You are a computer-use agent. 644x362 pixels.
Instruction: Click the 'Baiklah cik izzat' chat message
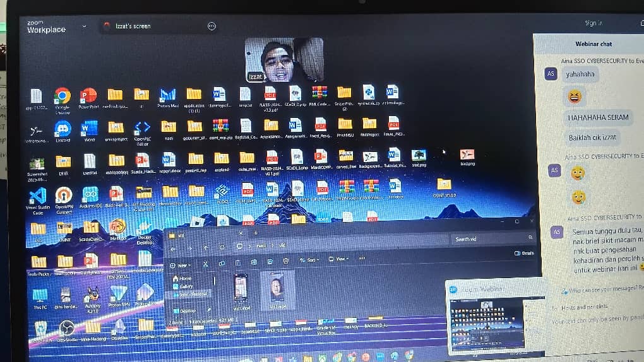point(592,137)
